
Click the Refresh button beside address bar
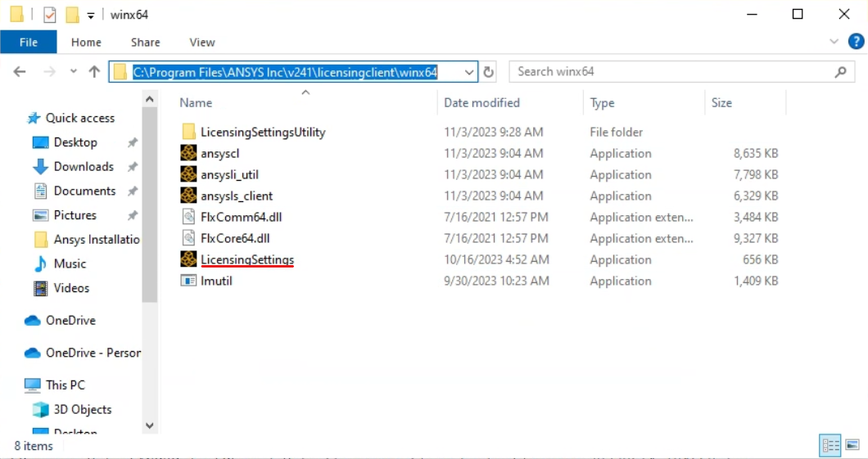coord(489,72)
